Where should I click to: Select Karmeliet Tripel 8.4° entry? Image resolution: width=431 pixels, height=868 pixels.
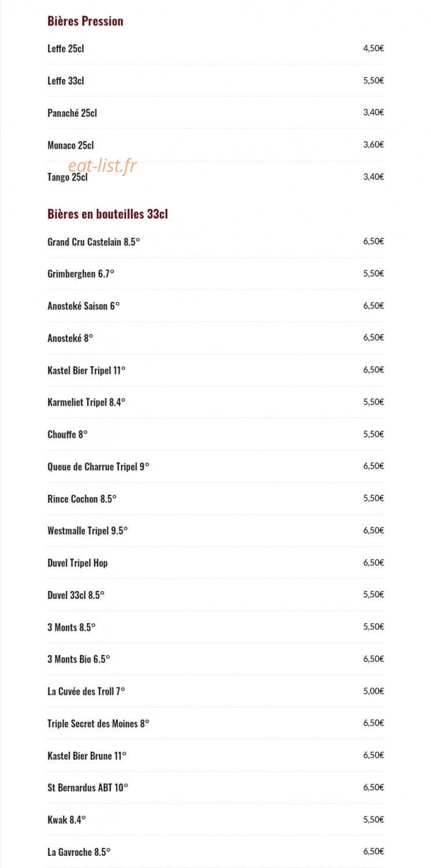(x=86, y=402)
